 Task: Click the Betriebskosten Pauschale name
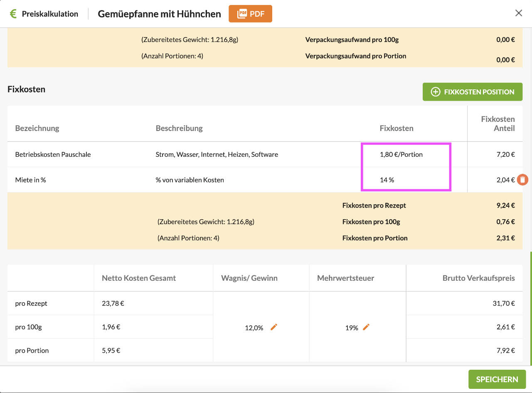coord(53,154)
